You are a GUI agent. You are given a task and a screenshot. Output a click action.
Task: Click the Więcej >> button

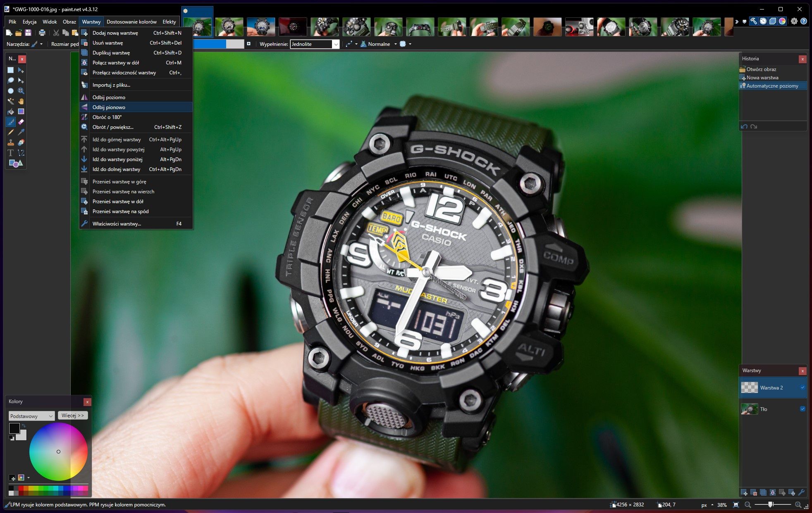click(73, 416)
